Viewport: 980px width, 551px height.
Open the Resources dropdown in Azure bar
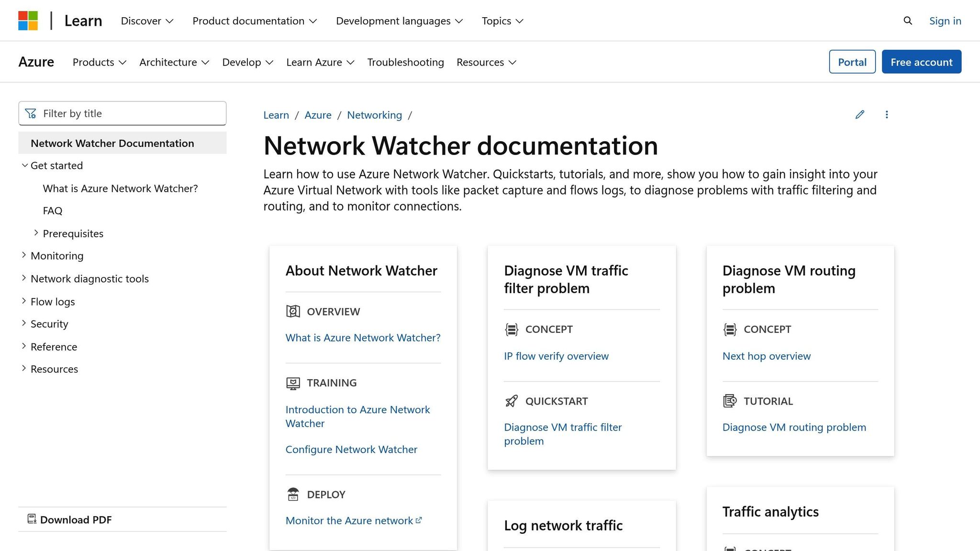pyautogui.click(x=486, y=62)
